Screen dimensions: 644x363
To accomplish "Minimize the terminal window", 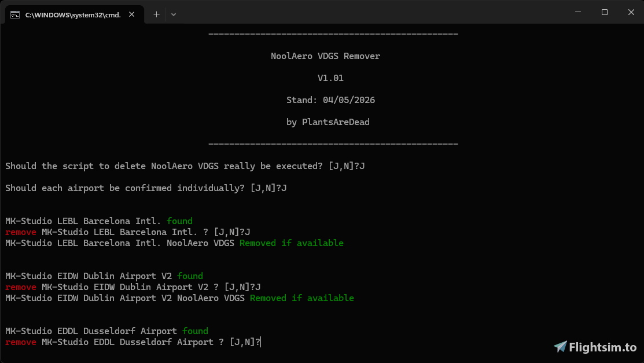I will tap(578, 12).
